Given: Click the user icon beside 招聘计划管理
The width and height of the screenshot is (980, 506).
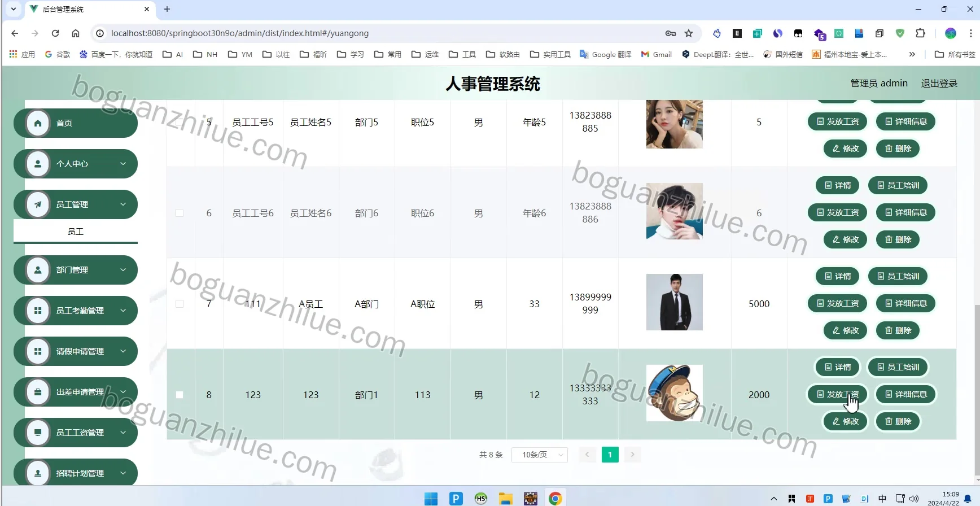Looking at the screenshot, I should 38,473.
